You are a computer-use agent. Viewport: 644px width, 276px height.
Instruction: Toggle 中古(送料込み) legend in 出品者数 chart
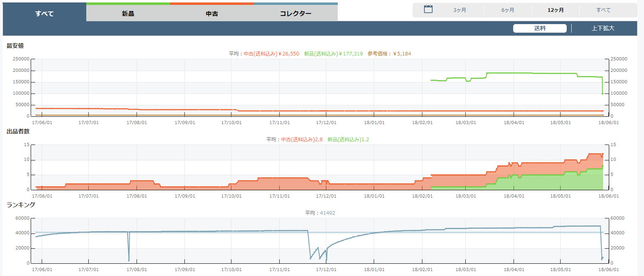click(x=302, y=140)
